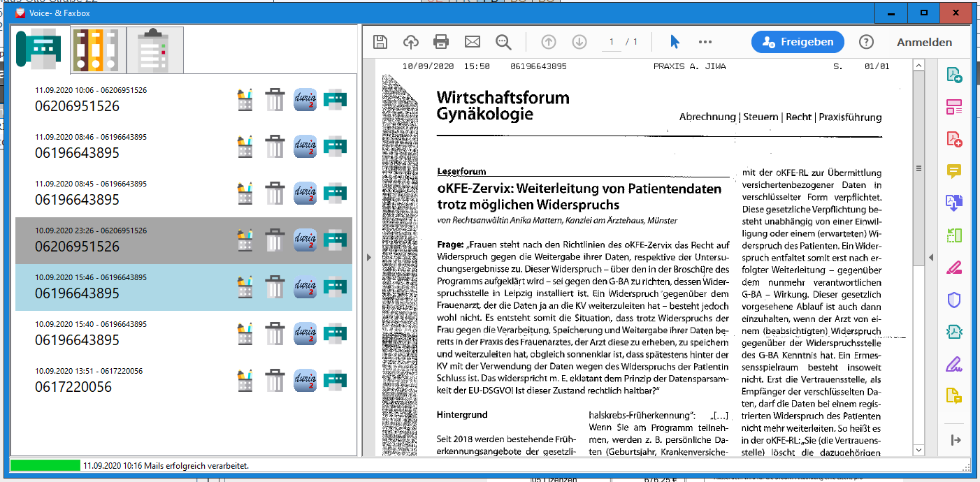The height and width of the screenshot is (482, 980).
Task: Open the yellow comment tool in right sidebar
Action: pos(953,171)
